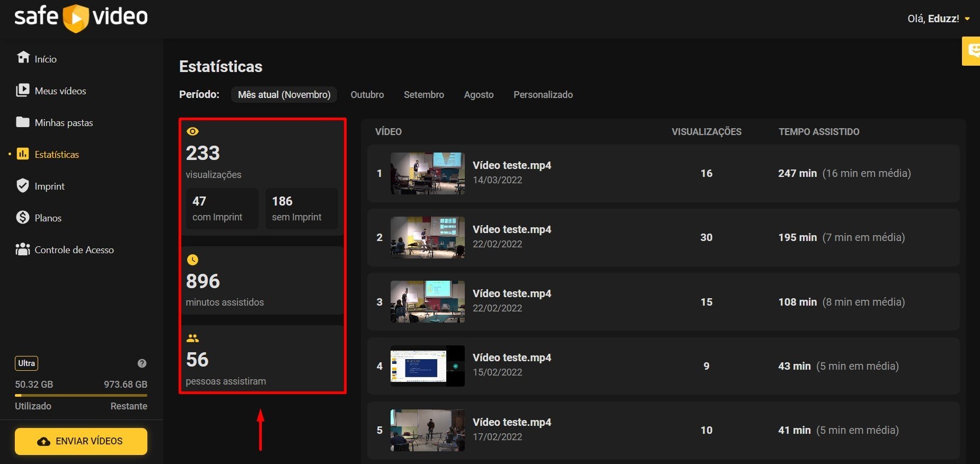Click the Ultra plan badge

point(27,363)
